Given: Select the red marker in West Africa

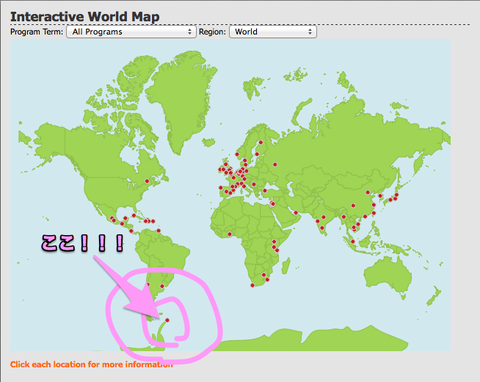Looking at the screenshot, I should click(x=229, y=234).
